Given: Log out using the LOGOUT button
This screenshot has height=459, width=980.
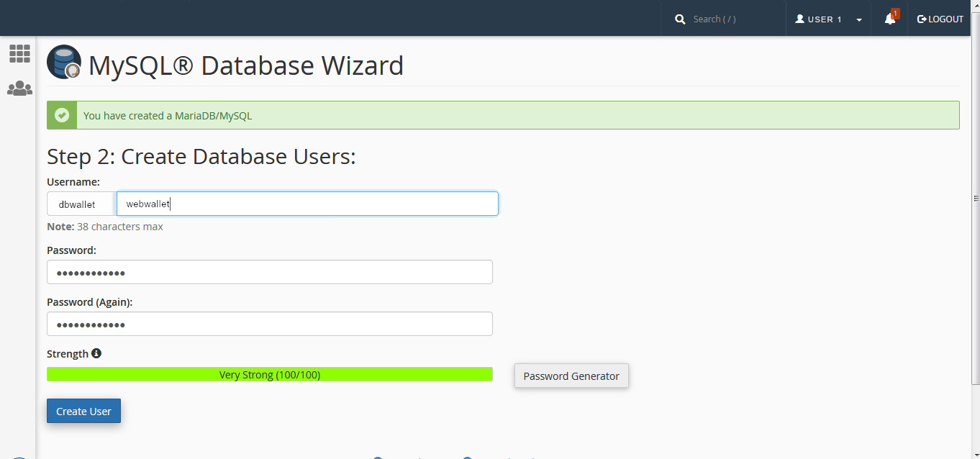Looking at the screenshot, I should [x=940, y=19].
